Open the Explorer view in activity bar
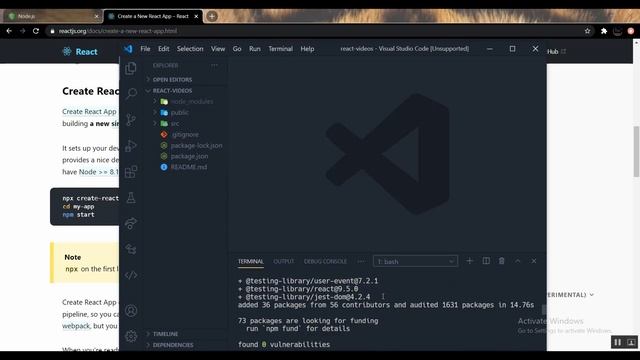The height and width of the screenshot is (360, 640). tap(131, 68)
